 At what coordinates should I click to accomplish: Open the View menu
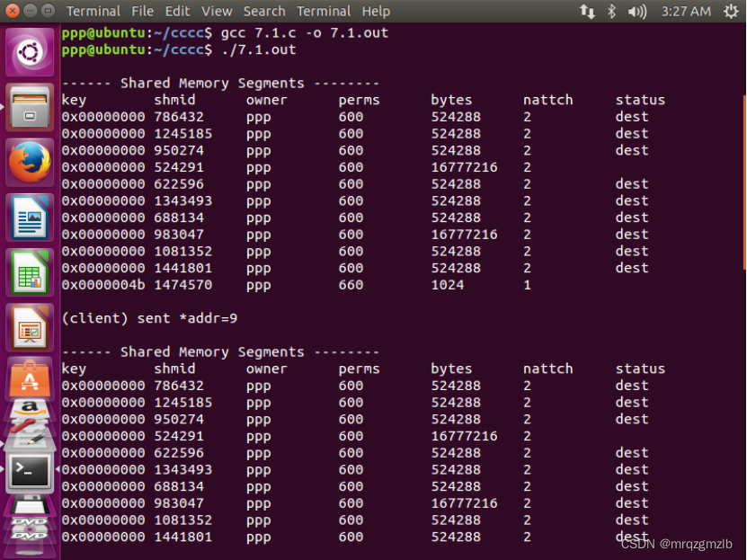(217, 11)
